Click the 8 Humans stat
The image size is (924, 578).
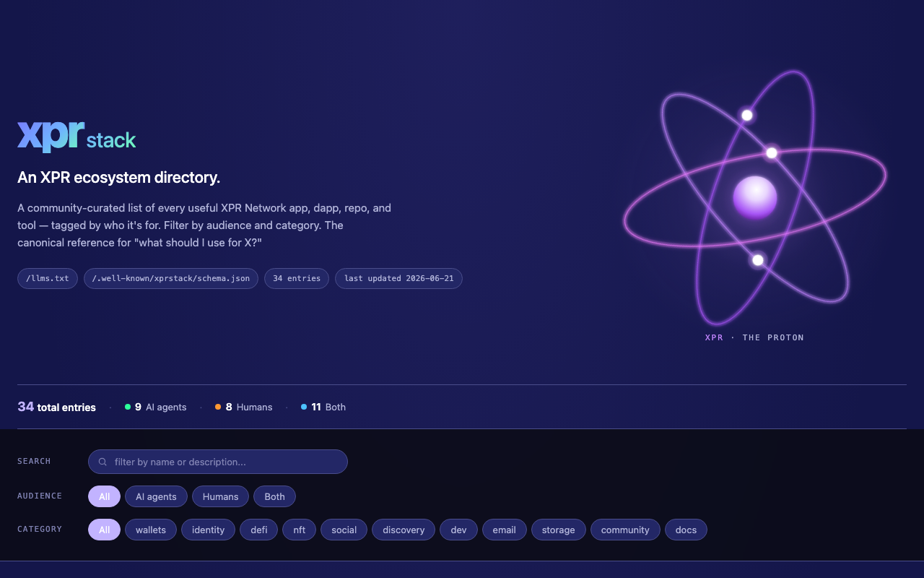point(244,407)
